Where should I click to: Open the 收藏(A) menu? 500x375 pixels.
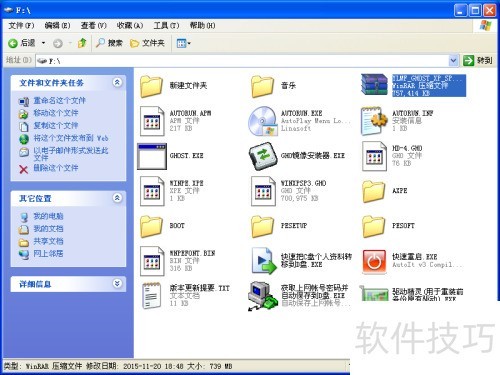pyautogui.click(x=130, y=26)
